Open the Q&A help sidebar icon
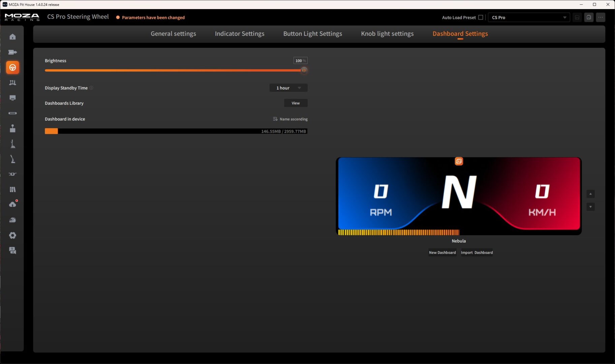Screen dimensions: 615x364 [x=12, y=250]
